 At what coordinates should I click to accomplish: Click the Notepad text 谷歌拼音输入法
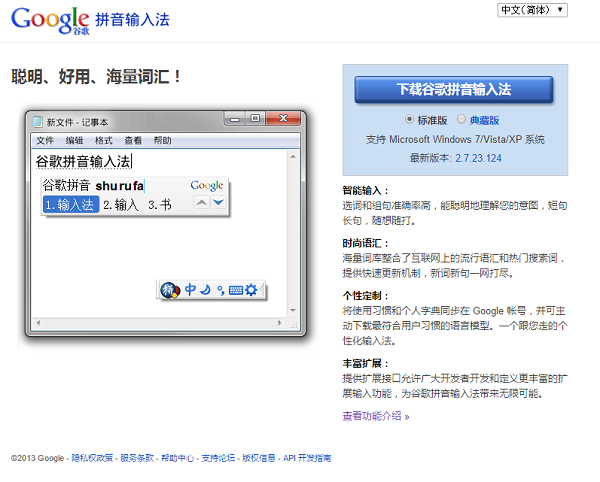click(83, 161)
